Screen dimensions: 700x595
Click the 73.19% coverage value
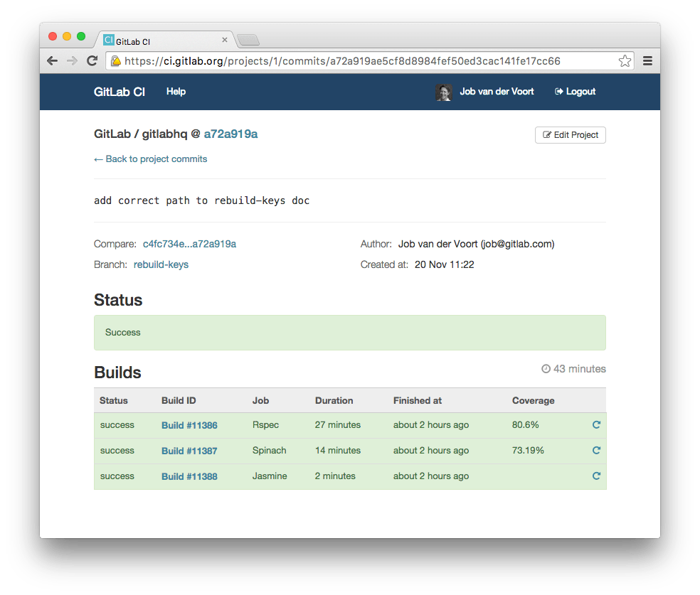tap(528, 451)
